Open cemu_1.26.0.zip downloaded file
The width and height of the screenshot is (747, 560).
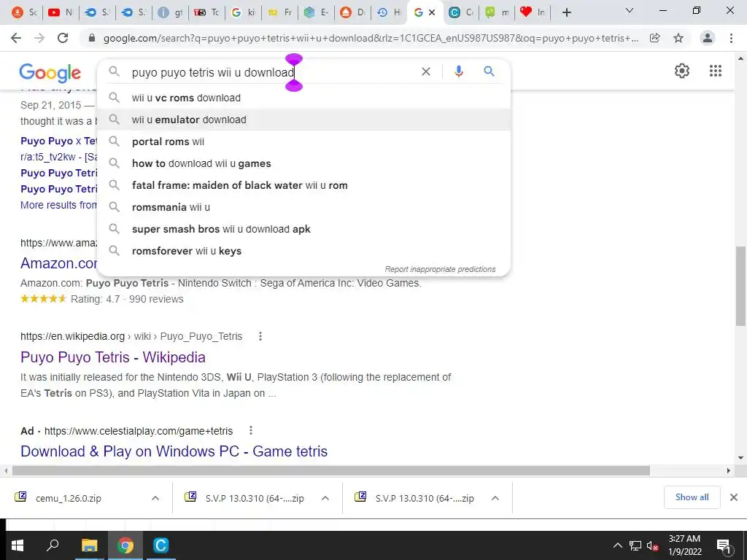68,498
